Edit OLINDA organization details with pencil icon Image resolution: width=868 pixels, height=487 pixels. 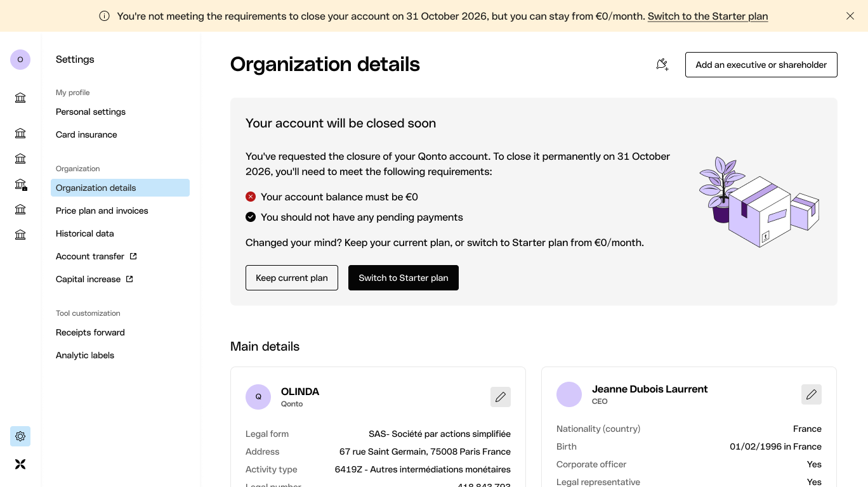(x=501, y=397)
